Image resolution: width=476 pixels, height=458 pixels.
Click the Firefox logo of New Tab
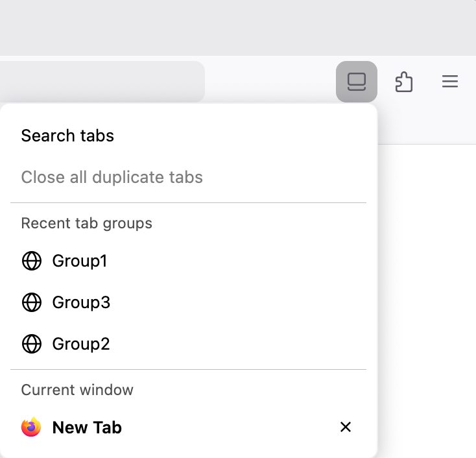[x=31, y=428]
